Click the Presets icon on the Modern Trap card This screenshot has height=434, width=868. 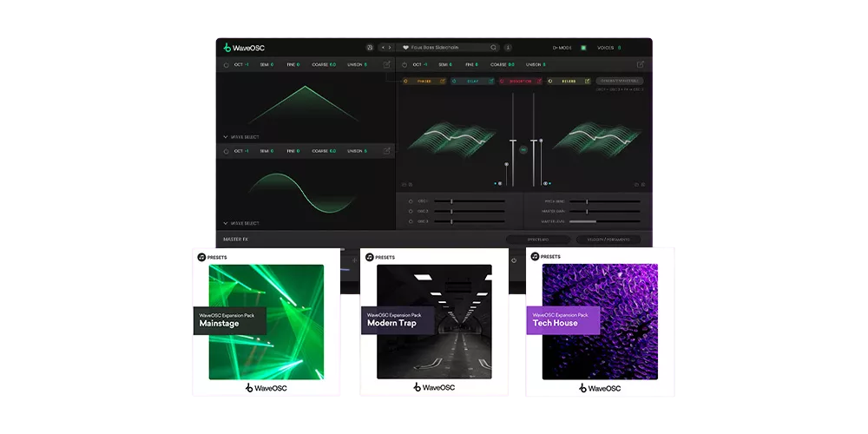pos(369,258)
